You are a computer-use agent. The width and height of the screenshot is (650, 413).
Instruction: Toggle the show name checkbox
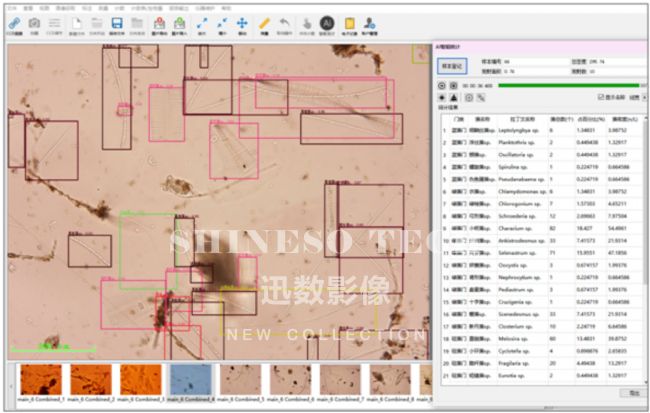(x=597, y=97)
